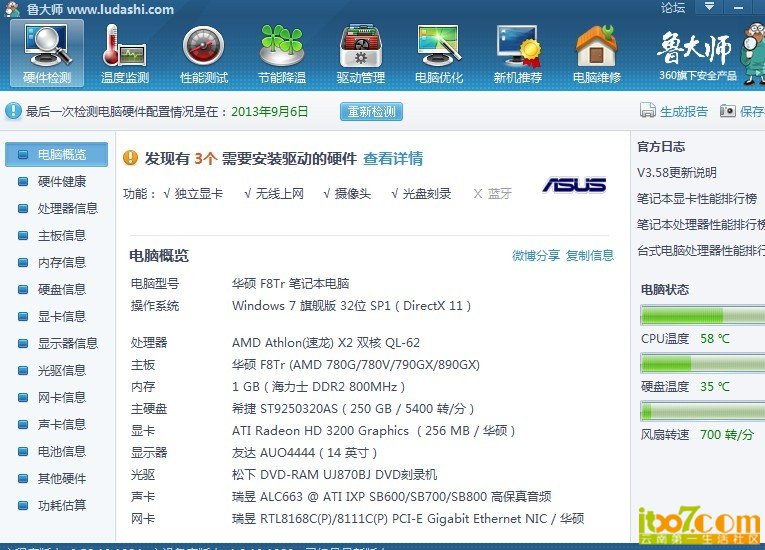This screenshot has width=765, height=550.
Task: Click the Windows 7 旗舰版 operating system text
Action: (351, 306)
